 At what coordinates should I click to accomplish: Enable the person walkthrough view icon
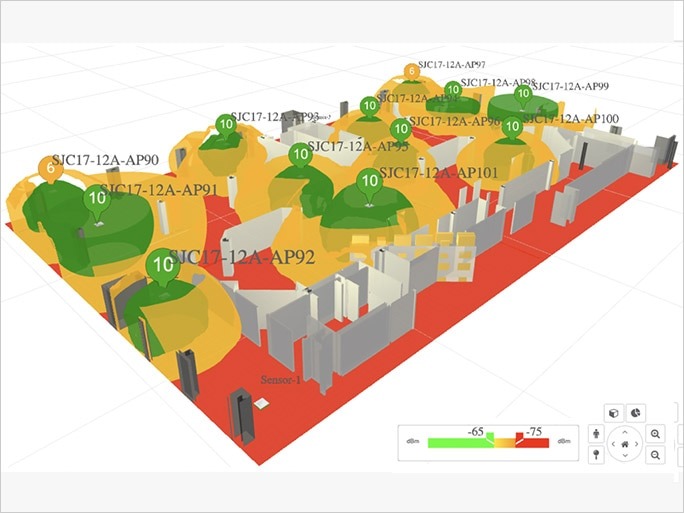[597, 434]
